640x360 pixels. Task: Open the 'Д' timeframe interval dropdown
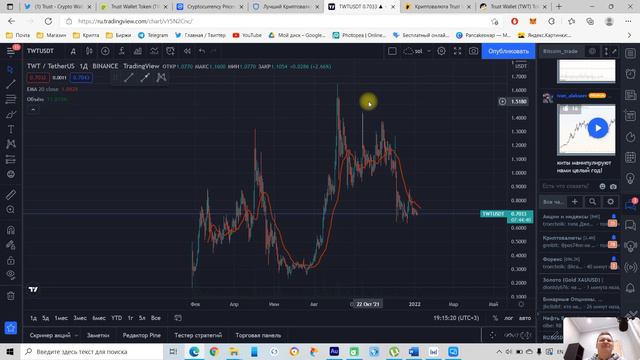tap(73, 51)
